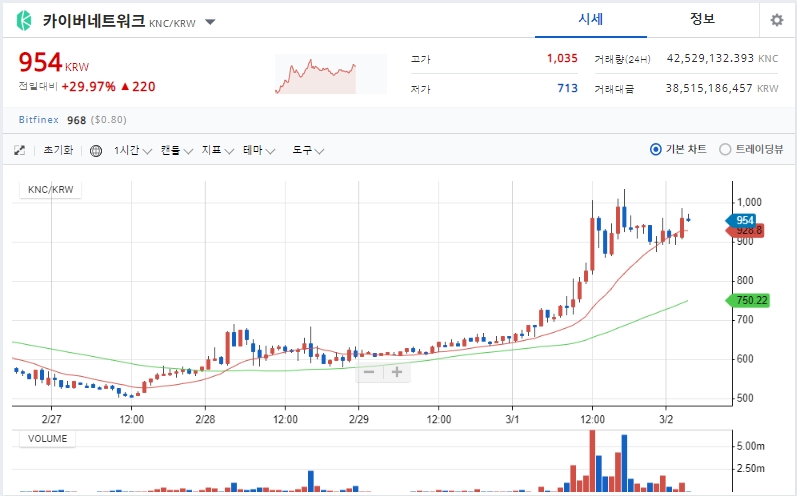
Task: Click the high price value 1,035
Action: tap(562, 58)
